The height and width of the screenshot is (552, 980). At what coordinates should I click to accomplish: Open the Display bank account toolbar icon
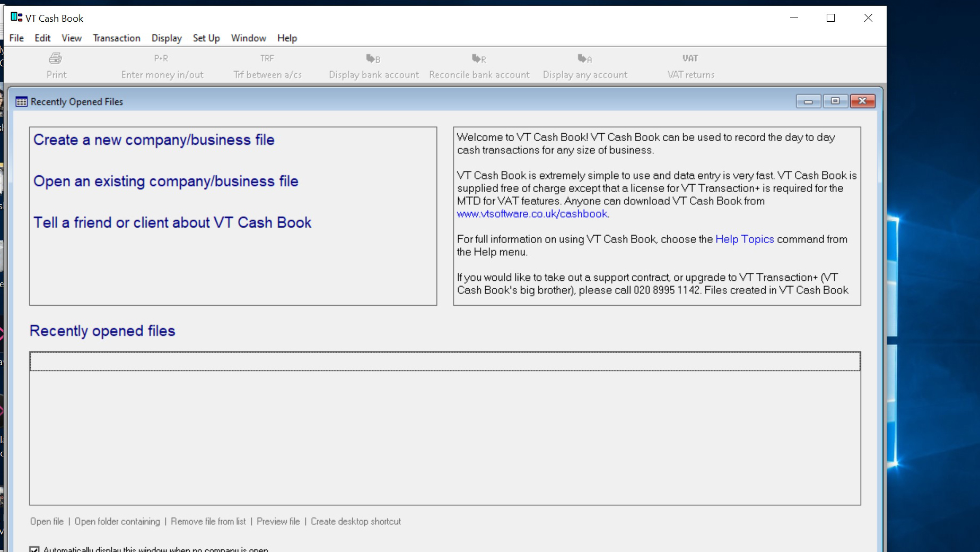pos(373,58)
